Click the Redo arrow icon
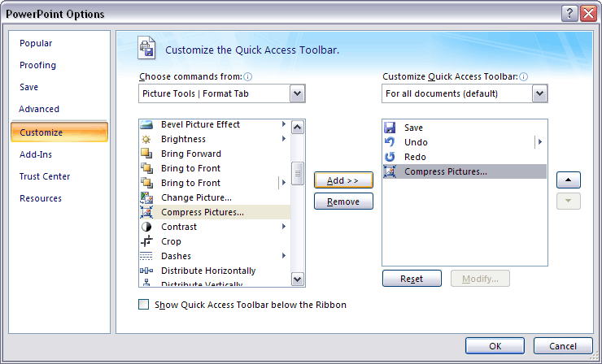 [390, 157]
